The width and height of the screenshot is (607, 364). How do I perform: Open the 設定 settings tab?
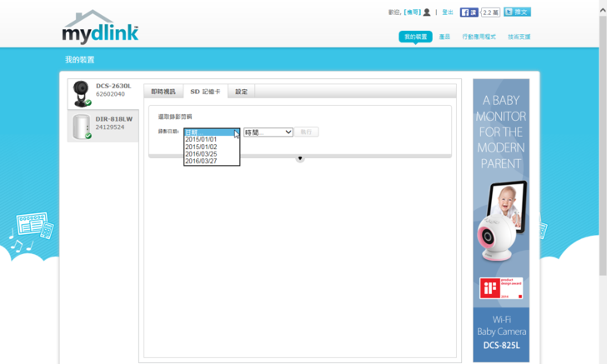coord(241,92)
